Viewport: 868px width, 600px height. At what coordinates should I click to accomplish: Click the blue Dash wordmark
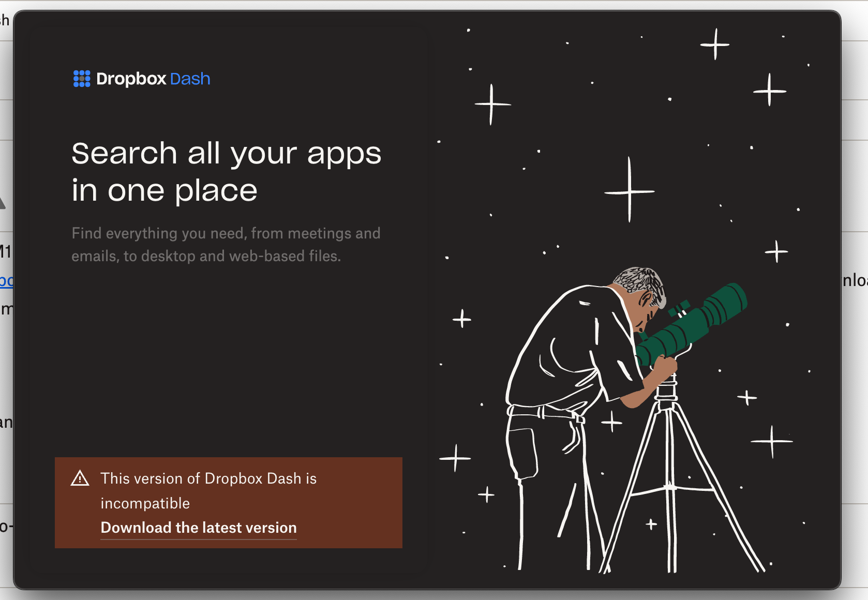tap(189, 78)
